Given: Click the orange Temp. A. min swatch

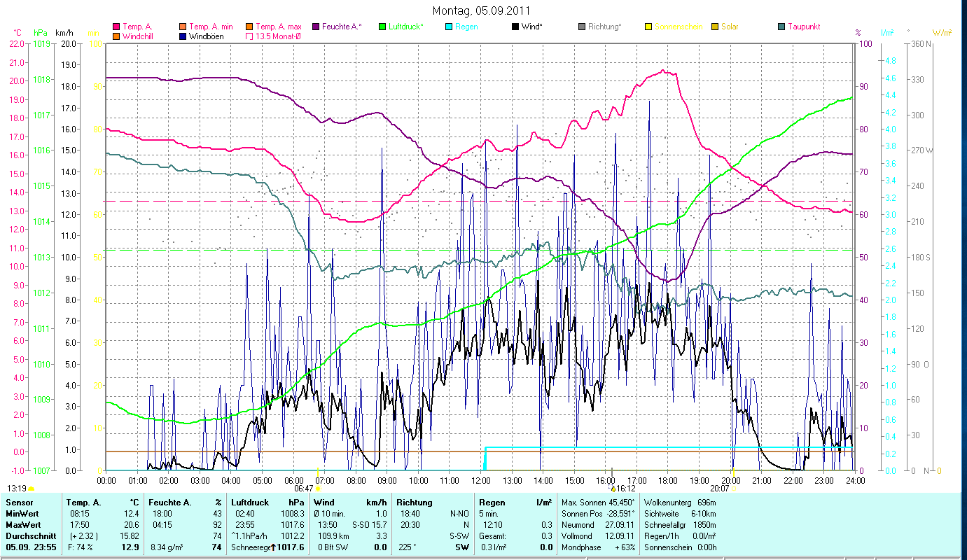Looking at the screenshot, I should coord(183,27).
